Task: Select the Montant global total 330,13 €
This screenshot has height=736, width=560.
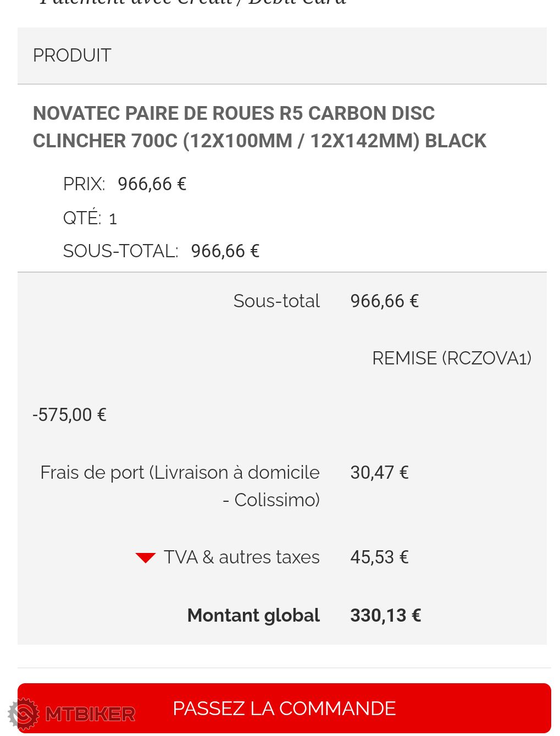Action: tap(385, 616)
